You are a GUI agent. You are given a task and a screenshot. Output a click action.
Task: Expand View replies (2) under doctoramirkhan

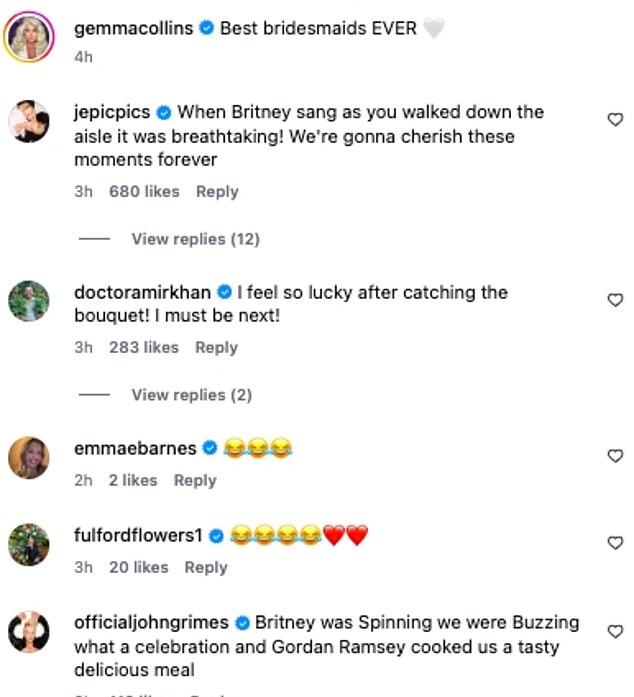pyautogui.click(x=191, y=395)
